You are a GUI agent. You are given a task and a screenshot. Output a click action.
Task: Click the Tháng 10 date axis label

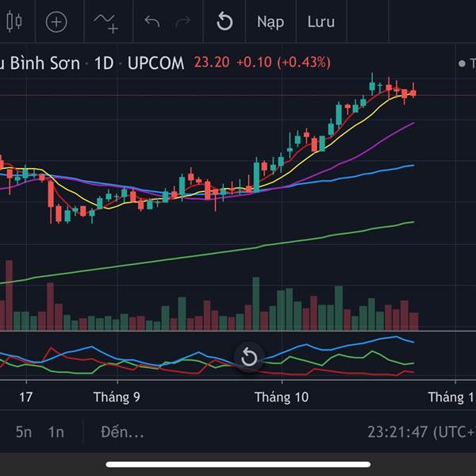coord(282,397)
